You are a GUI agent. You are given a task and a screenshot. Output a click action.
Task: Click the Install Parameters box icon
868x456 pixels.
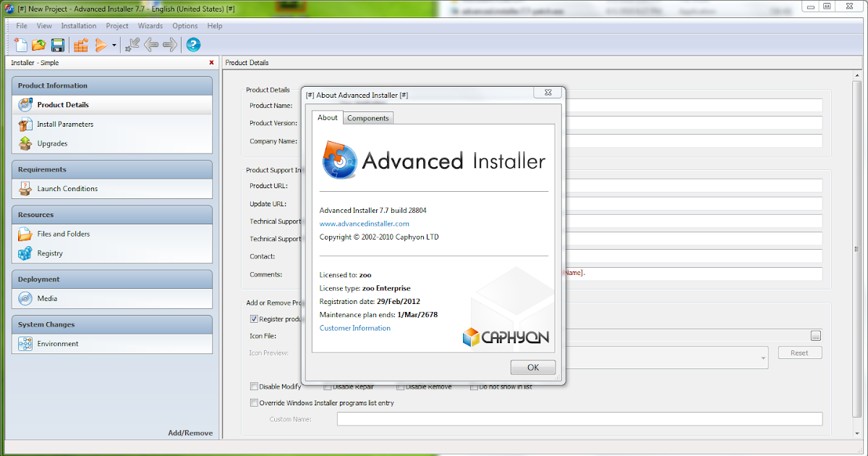25,124
